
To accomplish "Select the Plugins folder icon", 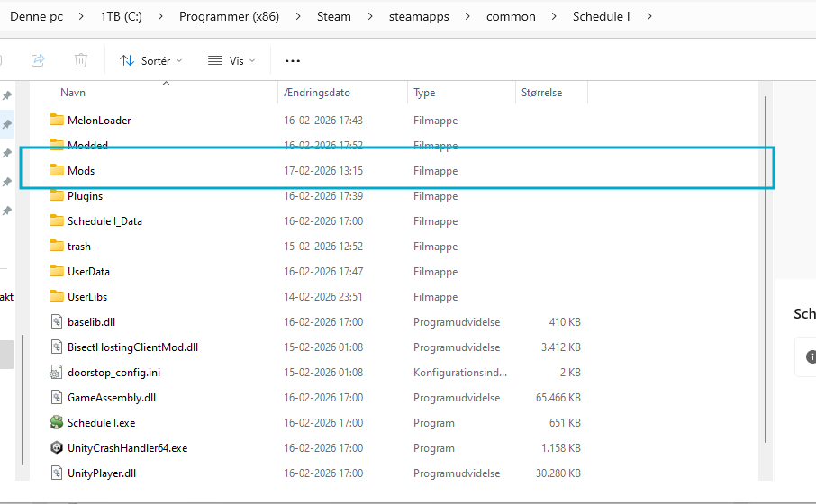I will pos(57,195).
